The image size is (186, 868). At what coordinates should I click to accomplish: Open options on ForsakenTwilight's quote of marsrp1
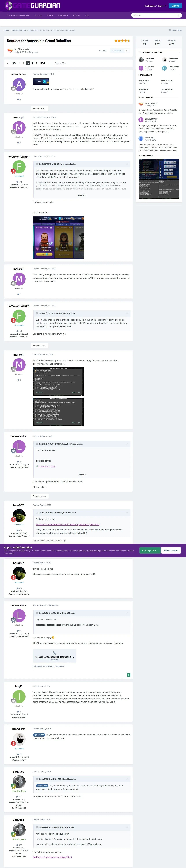tap(127, 164)
